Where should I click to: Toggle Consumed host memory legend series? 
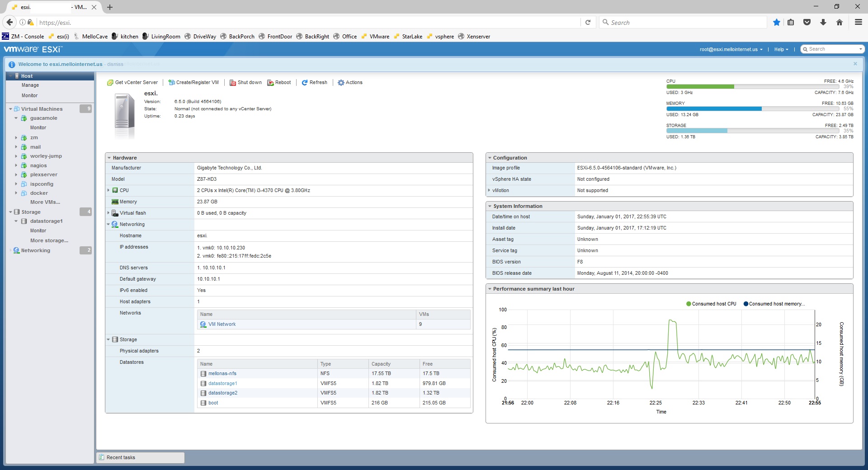pyautogui.click(x=774, y=304)
